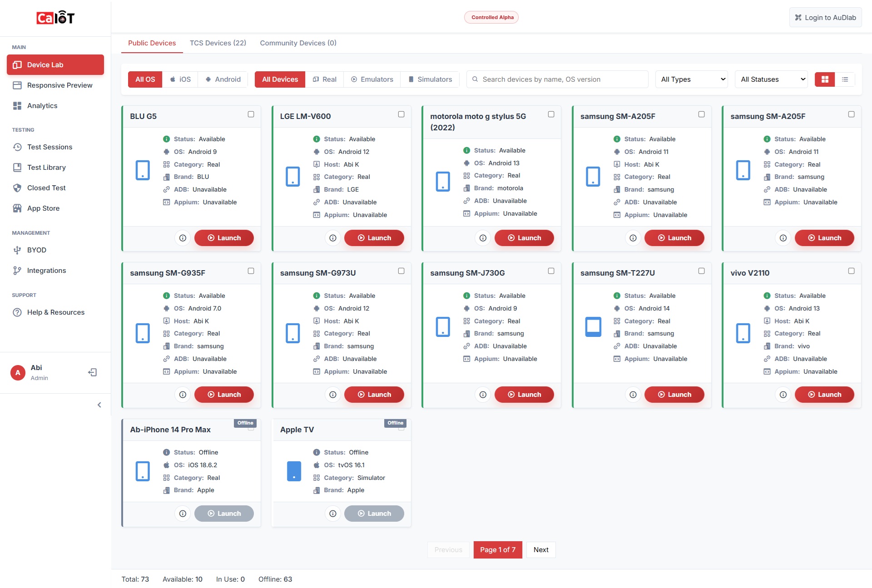Screen dimensions: 872x588
Task: Click 'Available: 10' in footer
Action: tap(183, 579)
